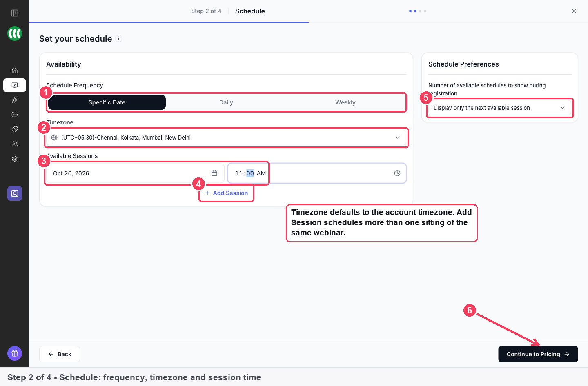
Task: Open the sparkles AI icon in sidebar
Action: (15, 100)
